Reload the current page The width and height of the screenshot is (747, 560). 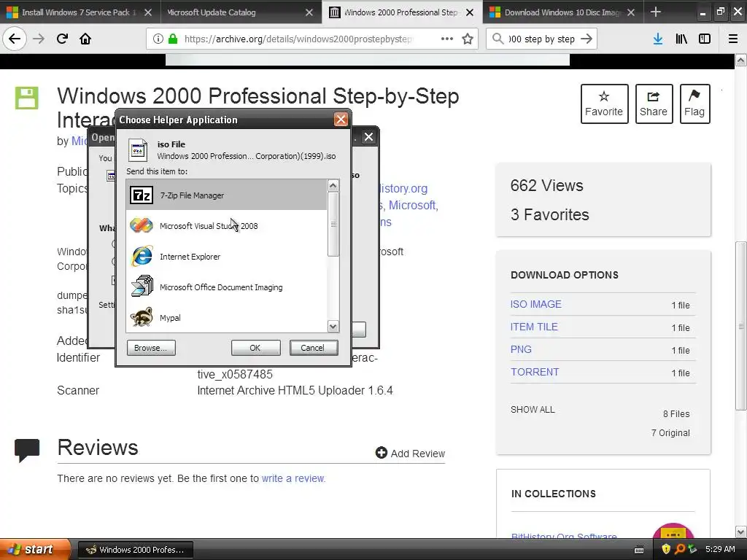coord(62,39)
